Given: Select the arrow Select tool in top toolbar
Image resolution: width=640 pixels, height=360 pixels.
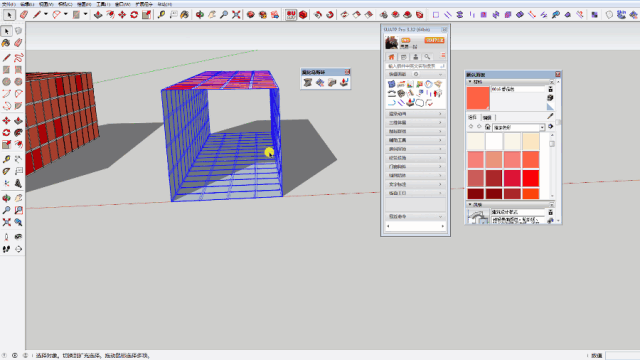Looking at the screenshot, I should (9, 15).
